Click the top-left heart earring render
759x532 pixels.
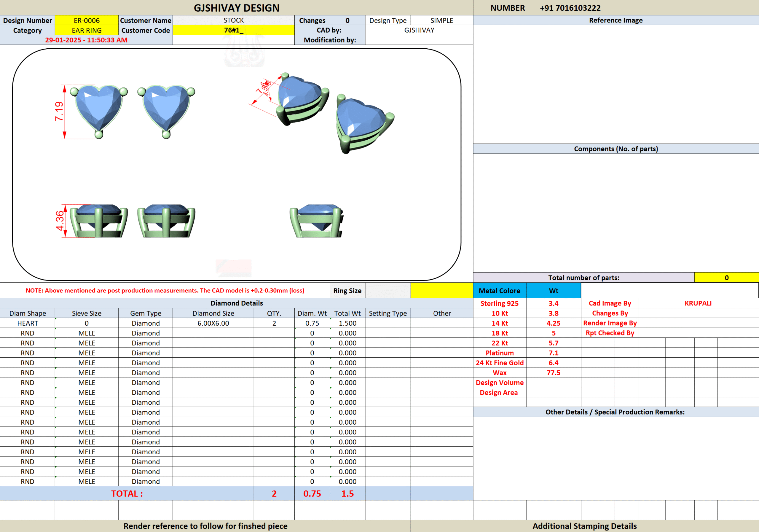pyautogui.click(x=98, y=109)
